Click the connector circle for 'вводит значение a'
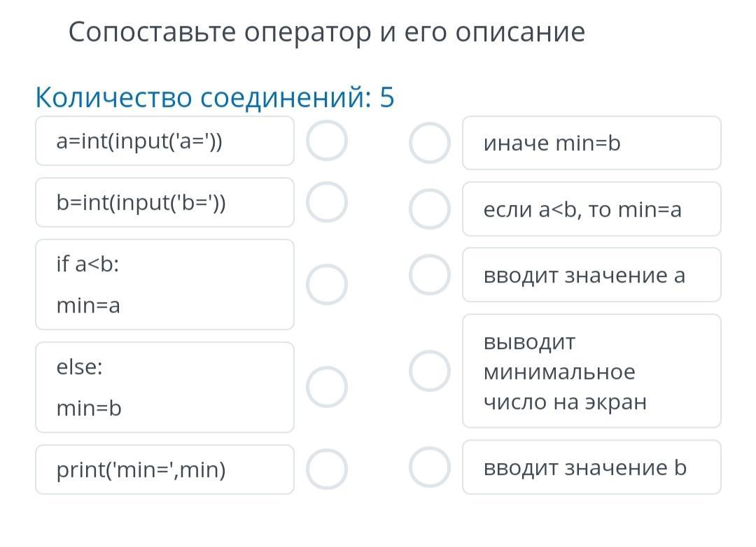Screen dimensions: 756x547 (x=429, y=274)
